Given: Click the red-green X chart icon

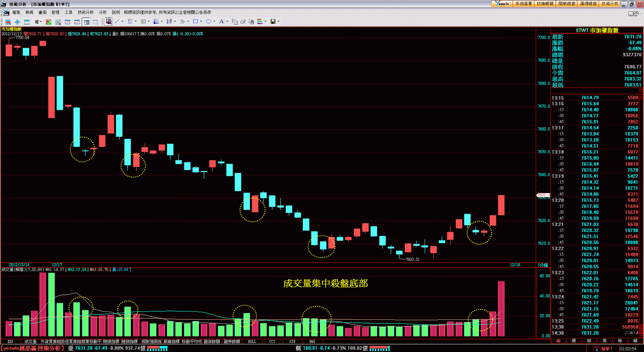Looking at the screenshot, I should [48, 22].
